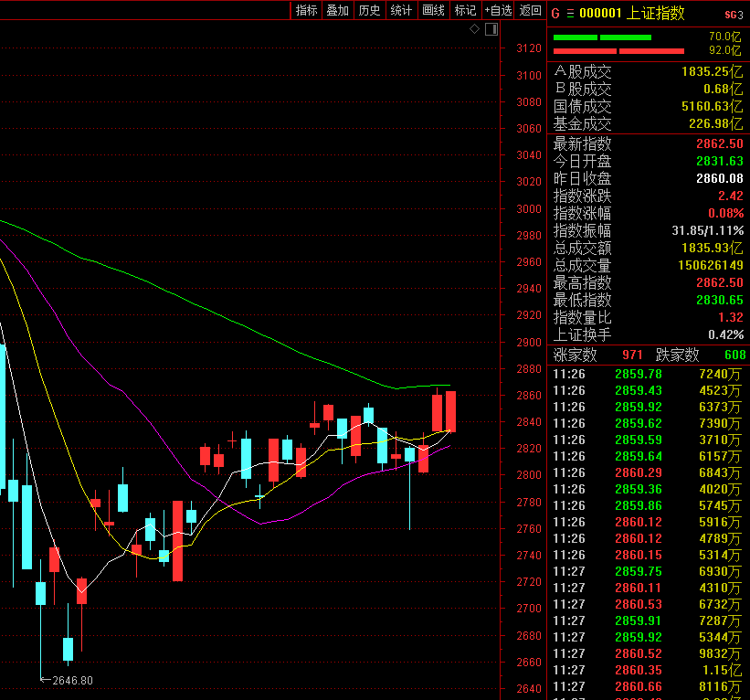Viewport: 750px width, 700px height.
Task: Click the 3000 price axis label
Action: (x=529, y=209)
